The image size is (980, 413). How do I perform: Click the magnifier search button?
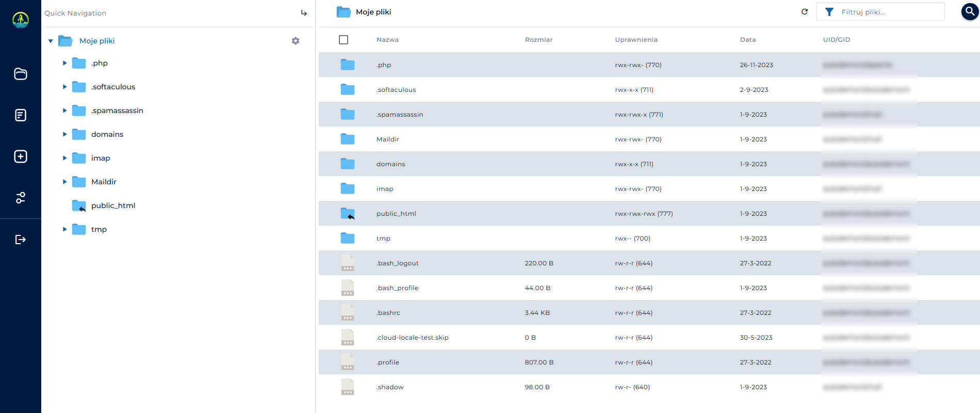970,12
